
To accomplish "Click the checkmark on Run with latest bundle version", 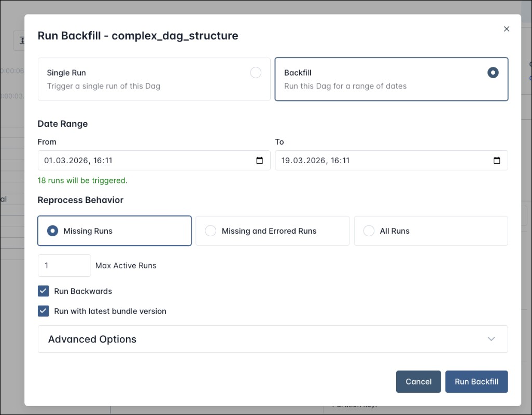I will (44, 311).
